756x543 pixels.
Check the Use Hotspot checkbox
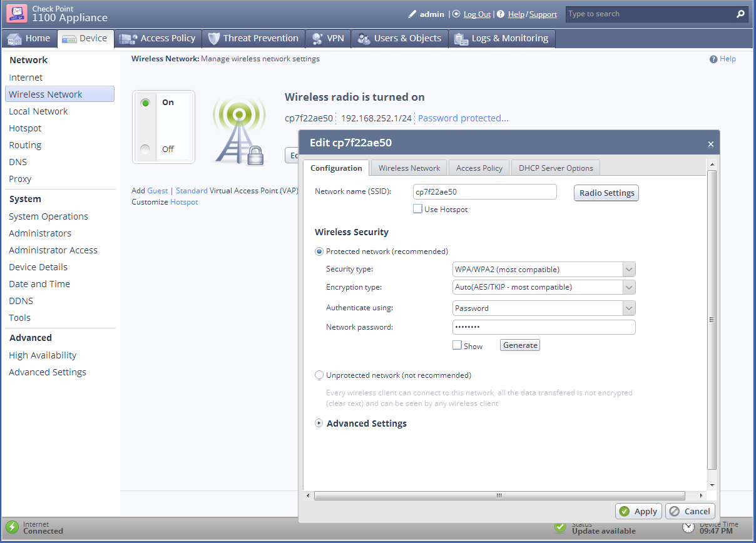(x=417, y=209)
